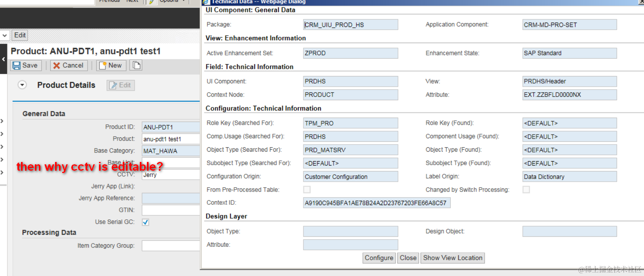Screen dimensions: 644x276
Task: Toggle the Use Serial GC checkbox
Action: 145,222
